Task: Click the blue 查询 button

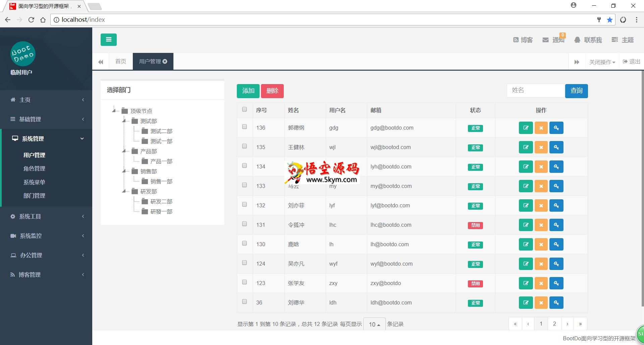Action: [577, 91]
